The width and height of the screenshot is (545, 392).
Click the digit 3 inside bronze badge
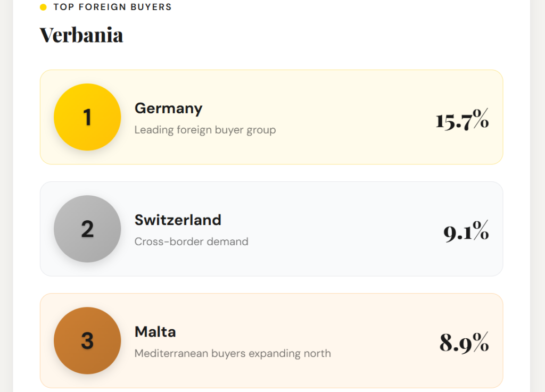tap(87, 341)
